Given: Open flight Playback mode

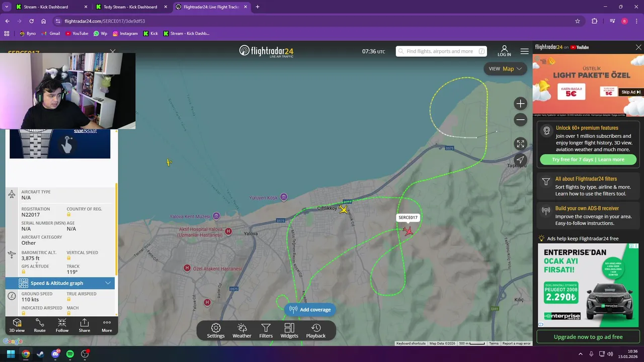Looking at the screenshot, I should point(316,331).
